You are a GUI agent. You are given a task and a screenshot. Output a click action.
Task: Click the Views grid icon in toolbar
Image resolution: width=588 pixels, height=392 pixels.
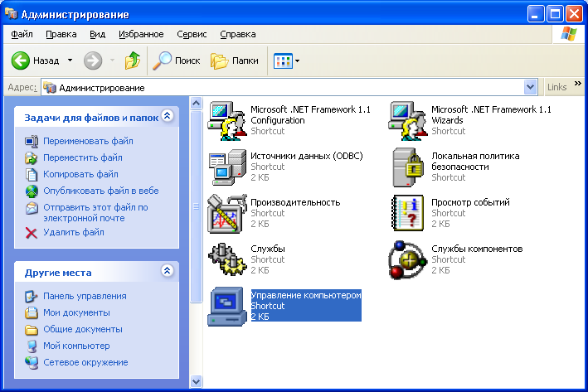tap(283, 60)
